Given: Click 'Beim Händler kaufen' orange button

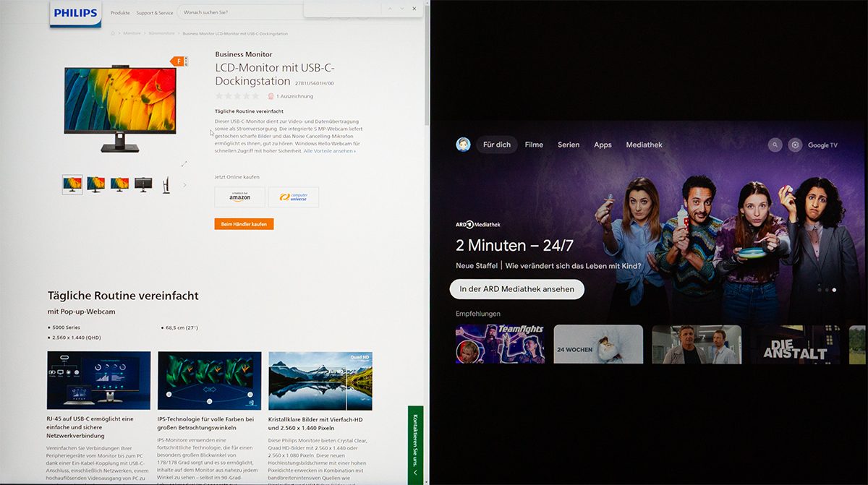Looking at the screenshot, I should coord(244,224).
